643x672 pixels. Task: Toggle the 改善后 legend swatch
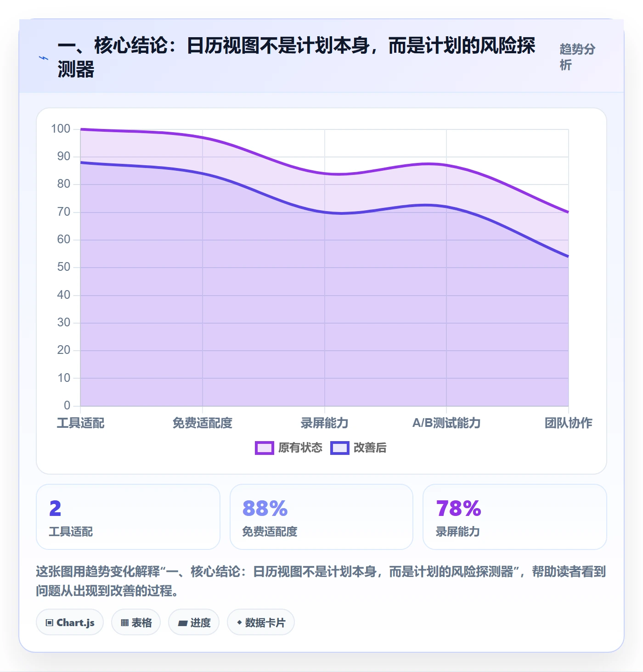pyautogui.click(x=340, y=448)
